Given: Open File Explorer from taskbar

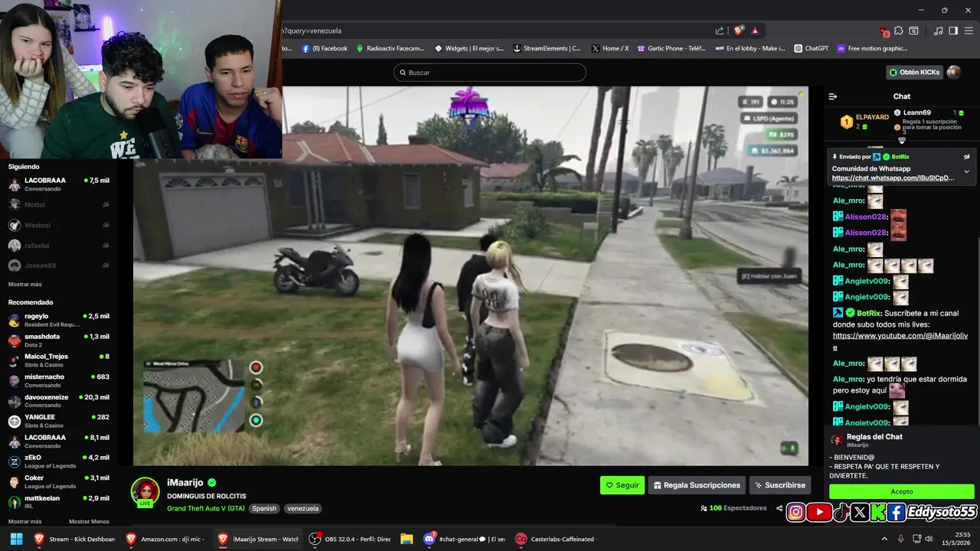Looking at the screenshot, I should [x=407, y=539].
